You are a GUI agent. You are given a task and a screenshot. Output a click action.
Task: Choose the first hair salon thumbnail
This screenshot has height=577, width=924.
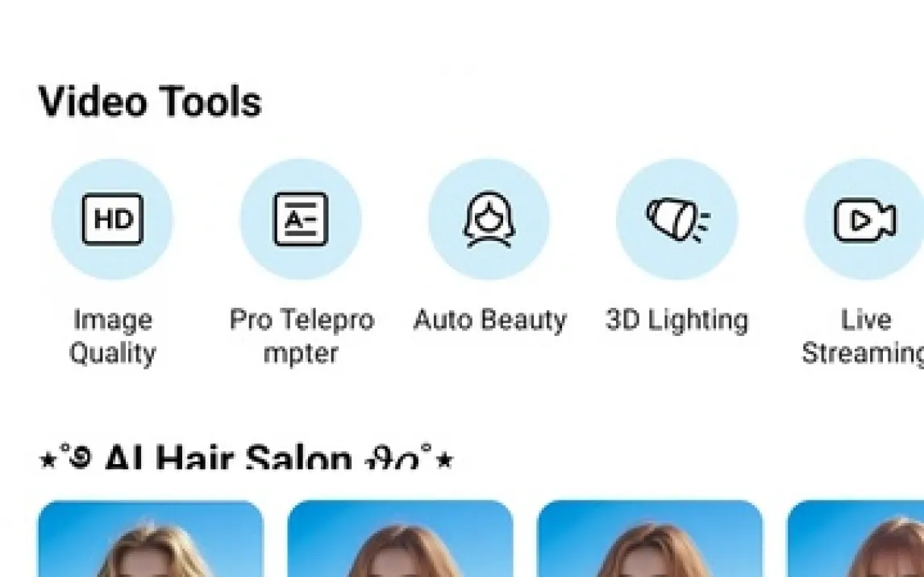click(151, 539)
